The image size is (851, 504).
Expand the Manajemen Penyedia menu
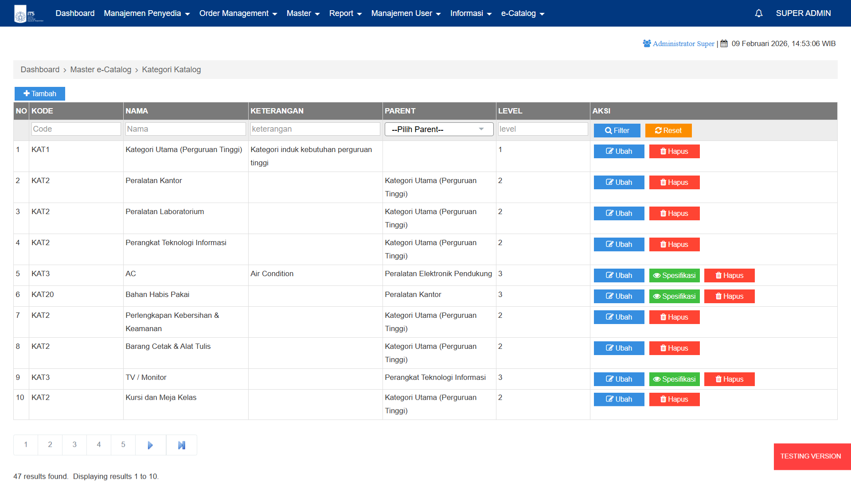[x=146, y=13]
